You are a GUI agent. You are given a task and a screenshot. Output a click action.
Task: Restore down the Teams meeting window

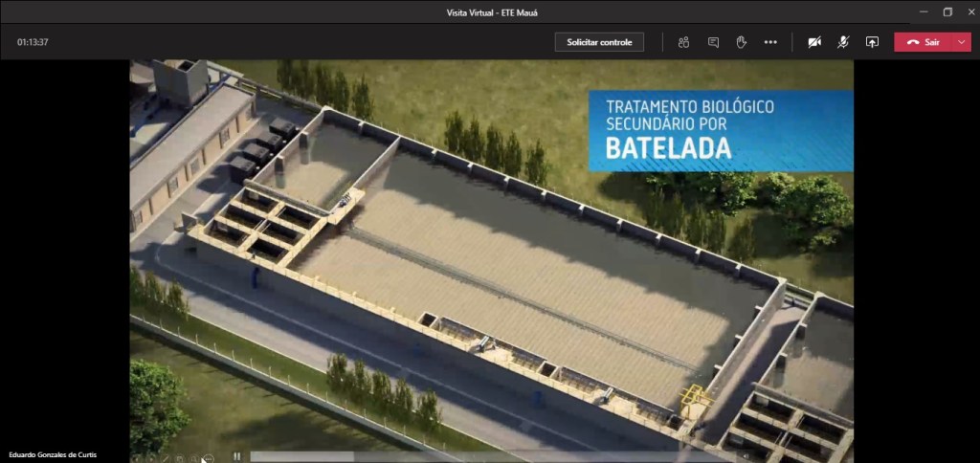click(947, 11)
